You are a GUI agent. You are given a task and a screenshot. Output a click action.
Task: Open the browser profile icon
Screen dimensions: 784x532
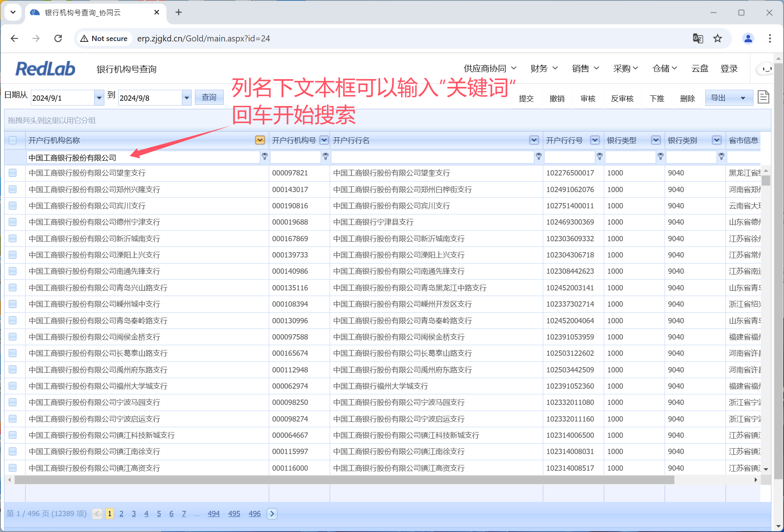(748, 39)
